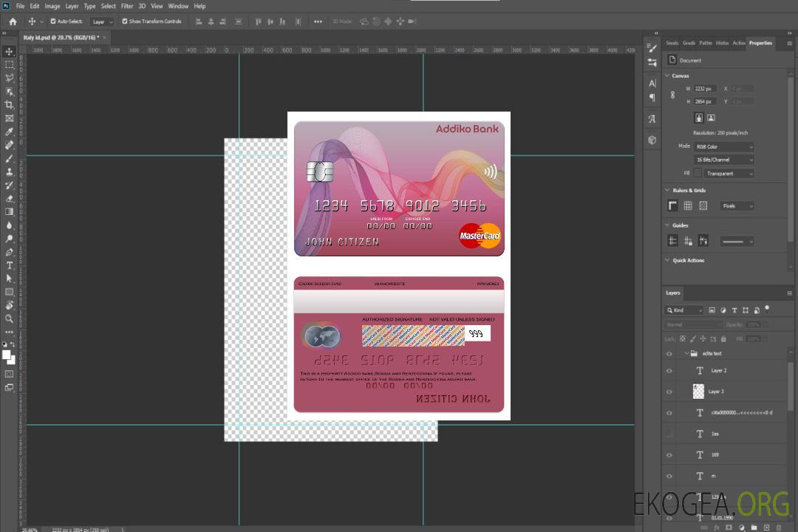
Task: Select the Frame tool
Action: (x=9, y=118)
